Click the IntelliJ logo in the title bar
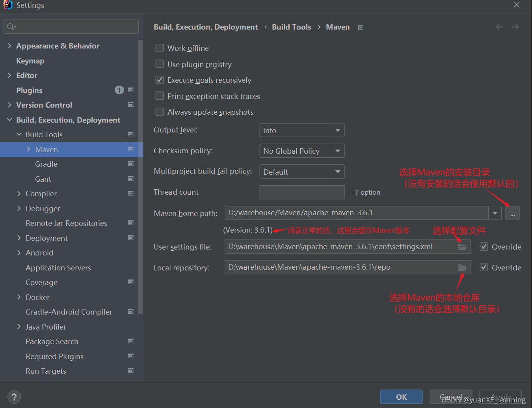 click(8, 5)
